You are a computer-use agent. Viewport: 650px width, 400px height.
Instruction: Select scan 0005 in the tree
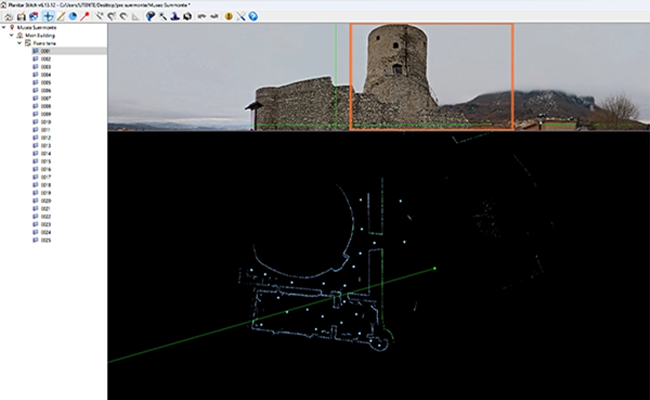tap(46, 82)
